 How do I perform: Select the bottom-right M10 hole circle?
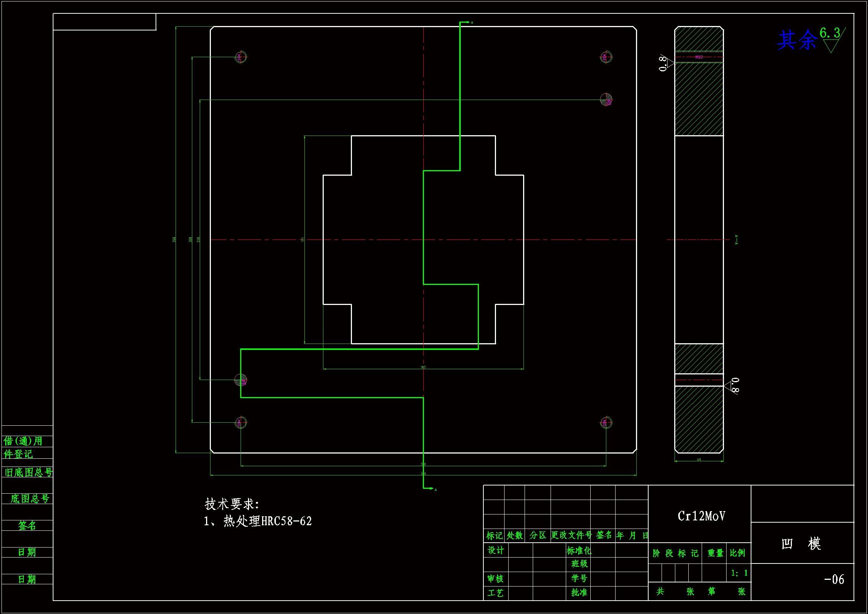click(606, 422)
